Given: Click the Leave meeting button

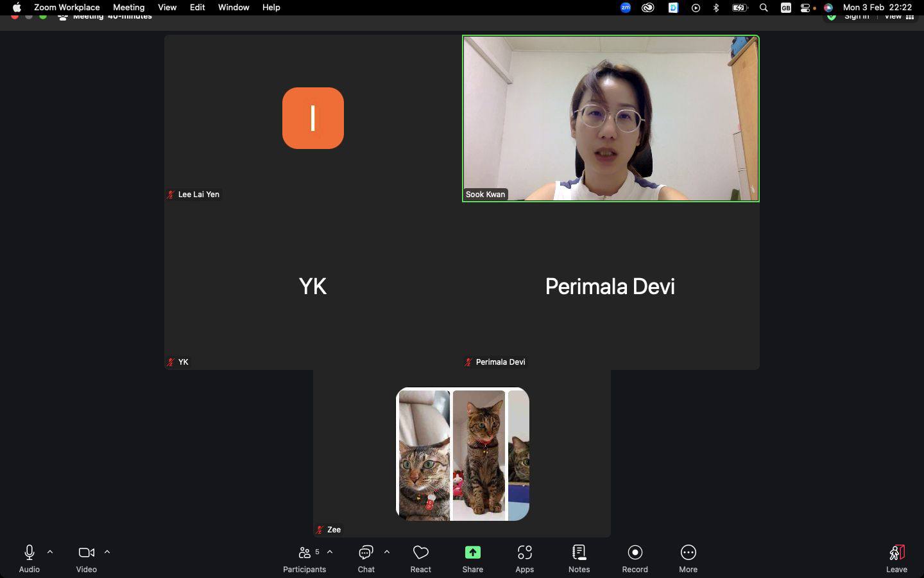Looking at the screenshot, I should pyautogui.click(x=896, y=558).
